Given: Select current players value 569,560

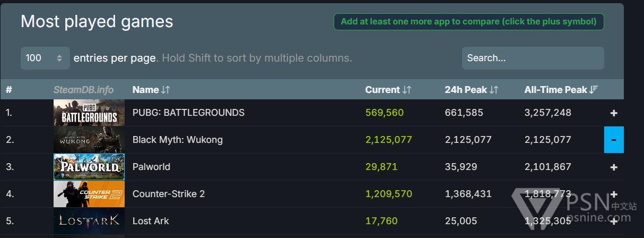Looking at the screenshot, I should click(385, 113).
